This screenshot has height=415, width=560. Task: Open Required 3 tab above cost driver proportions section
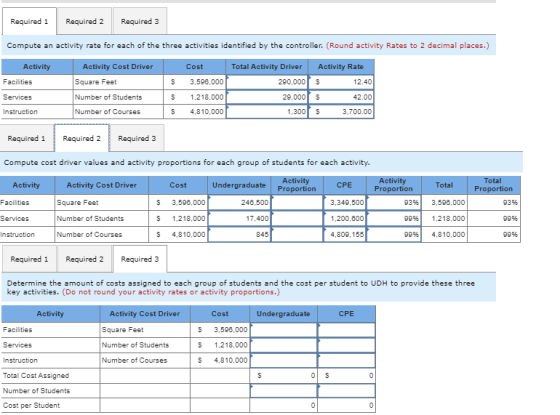pyautogui.click(x=137, y=138)
